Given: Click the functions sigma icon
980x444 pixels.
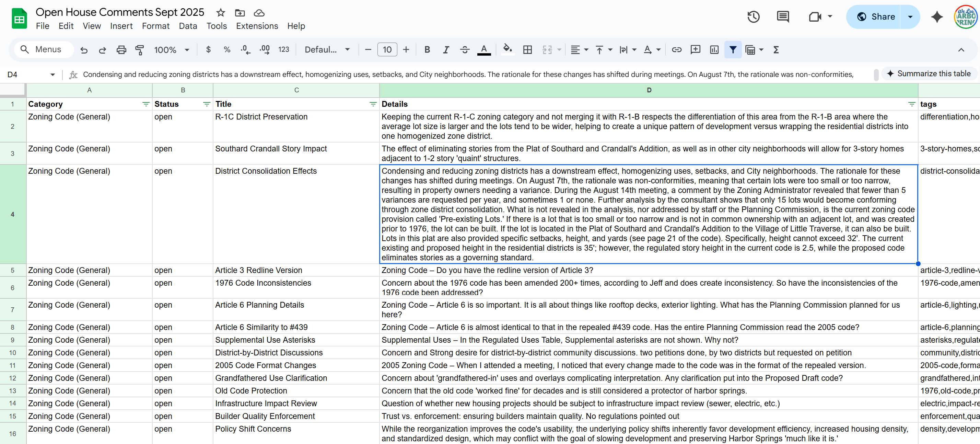Looking at the screenshot, I should (x=776, y=49).
